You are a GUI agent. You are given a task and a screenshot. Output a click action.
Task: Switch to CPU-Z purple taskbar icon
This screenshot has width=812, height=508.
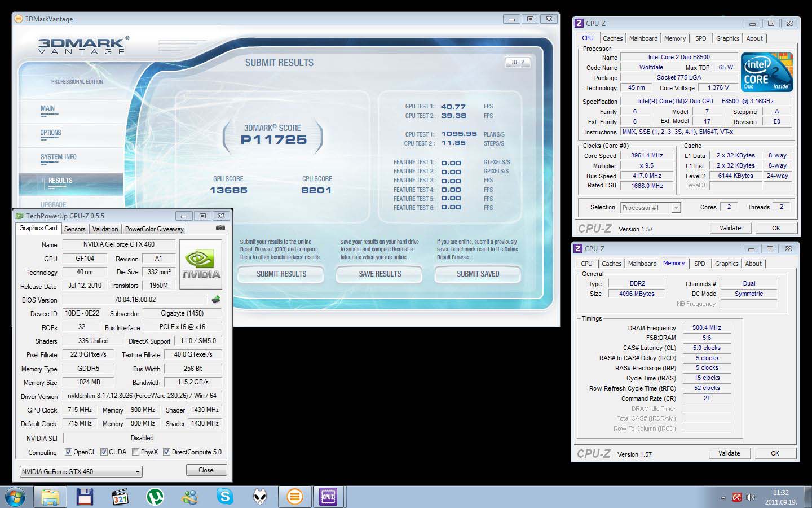(x=328, y=497)
